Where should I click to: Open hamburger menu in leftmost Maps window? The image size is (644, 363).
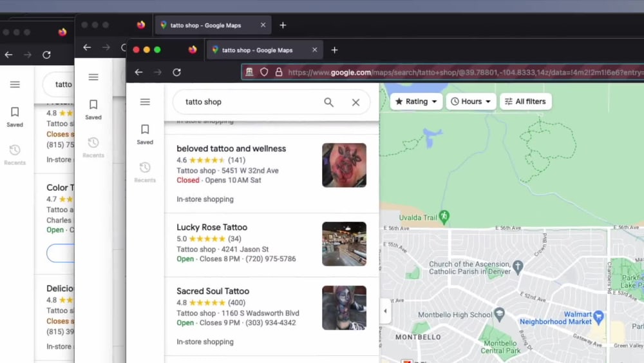[x=15, y=84]
